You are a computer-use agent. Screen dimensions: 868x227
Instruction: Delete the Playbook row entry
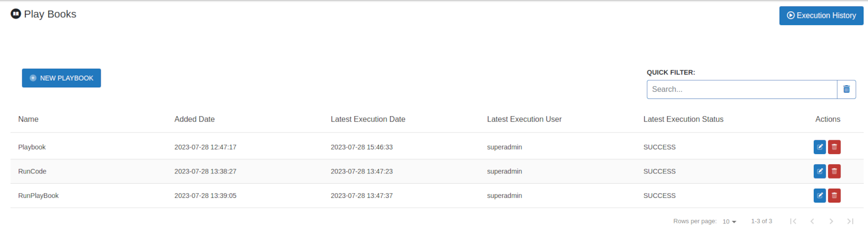(x=834, y=147)
